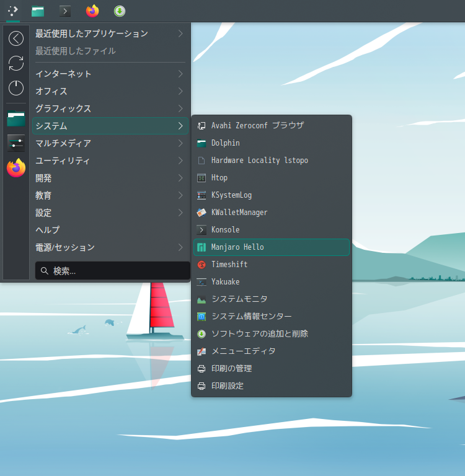This screenshot has height=476, width=465.
Task: Select the システム menu category
Action: point(110,126)
